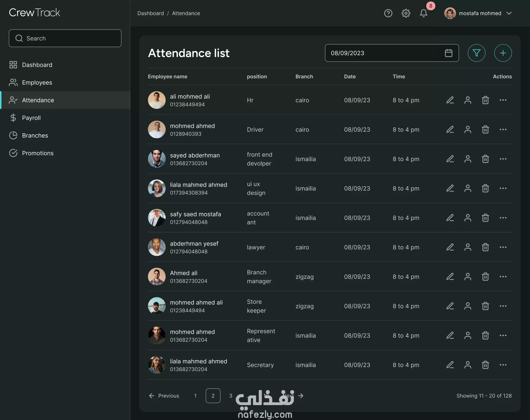Select page 3 in pagination
Screen dimensions: 530x420
[x=231, y=396]
